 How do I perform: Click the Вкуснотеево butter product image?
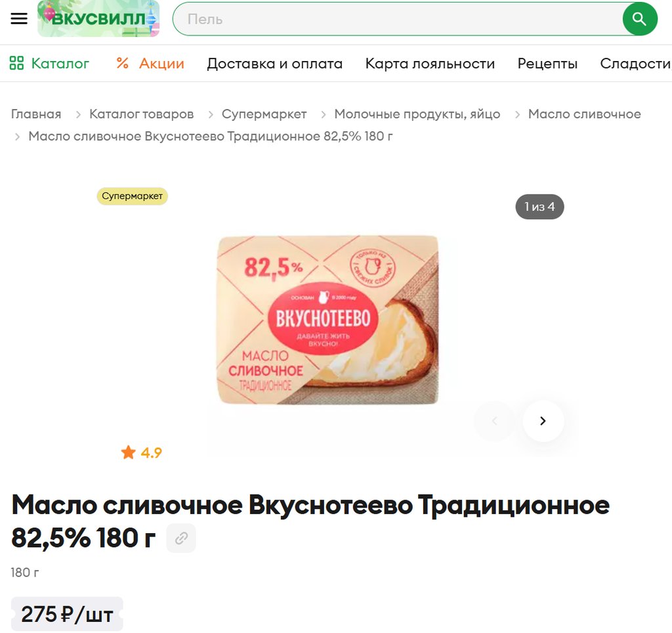pyautogui.click(x=328, y=320)
